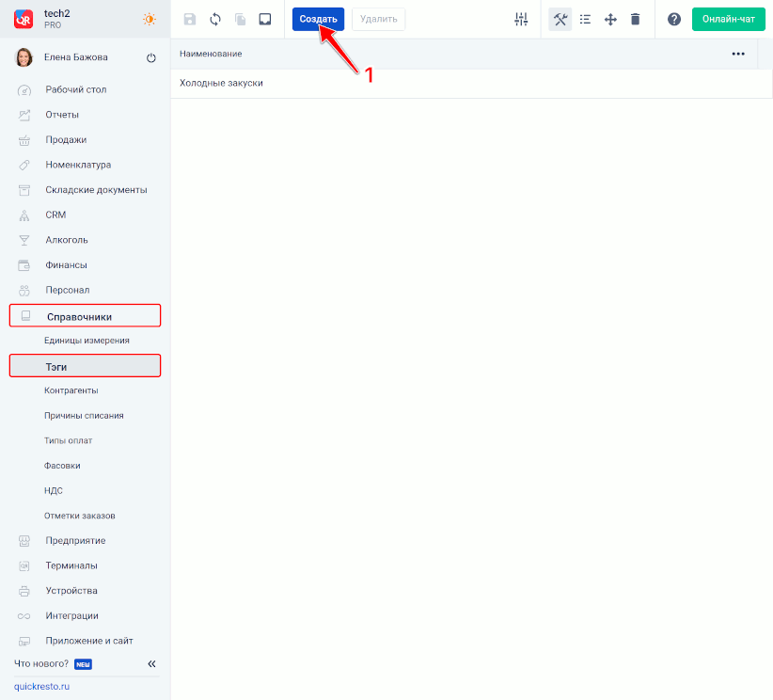Open the CRM sidebar section
Viewport: 773px width, 700px height.
(x=55, y=215)
